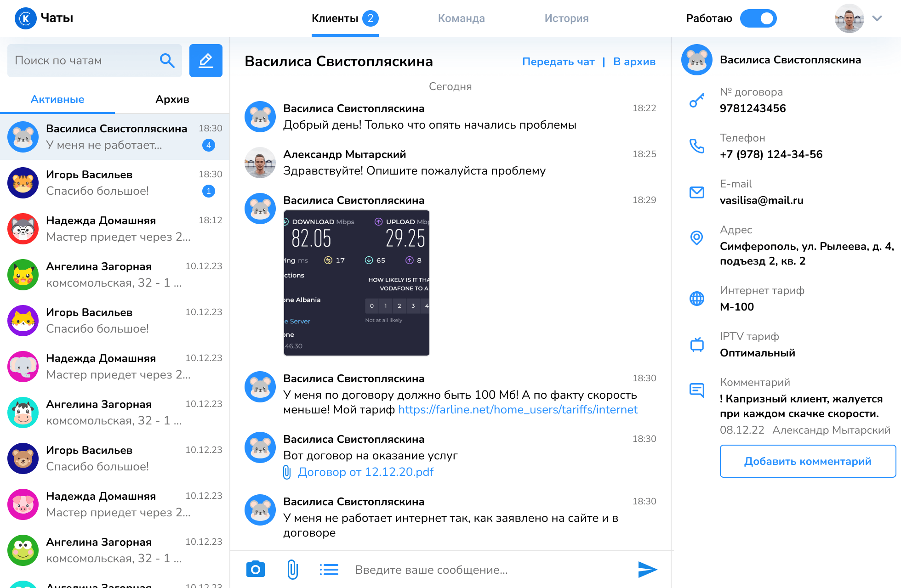
Task: Click the comment bubble icon
Action: pos(697,390)
